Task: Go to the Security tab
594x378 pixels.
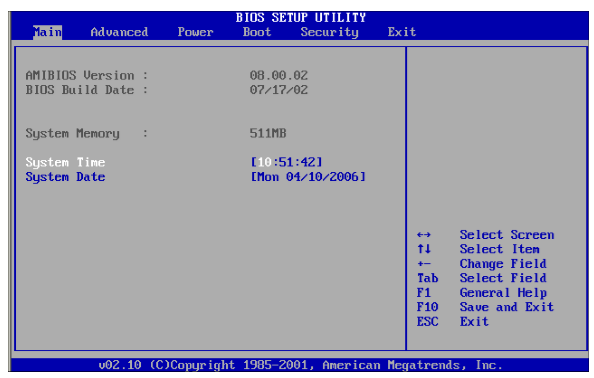Action: coord(329,33)
